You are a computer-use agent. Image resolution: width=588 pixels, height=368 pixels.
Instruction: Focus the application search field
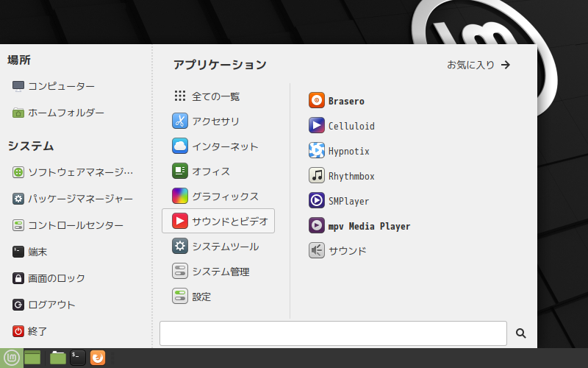pos(333,333)
